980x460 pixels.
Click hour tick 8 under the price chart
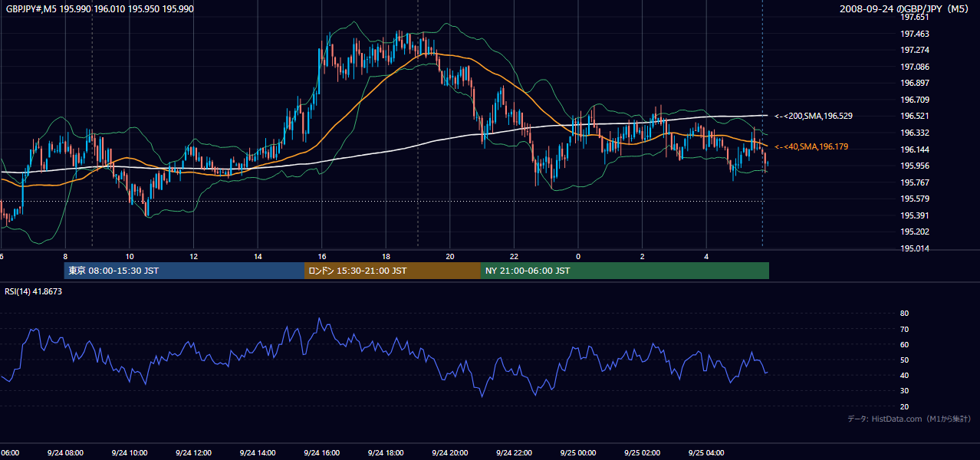(x=65, y=256)
